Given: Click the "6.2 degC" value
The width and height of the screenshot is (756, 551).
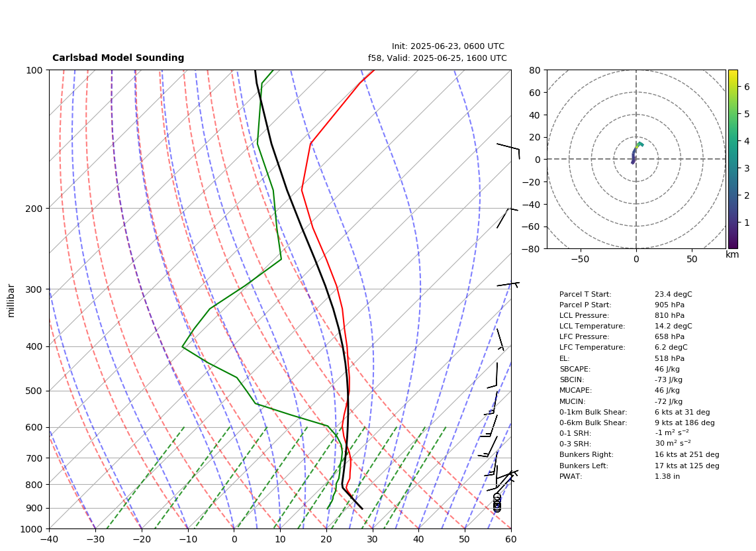Looking at the screenshot, I should pyautogui.click(x=671, y=348).
